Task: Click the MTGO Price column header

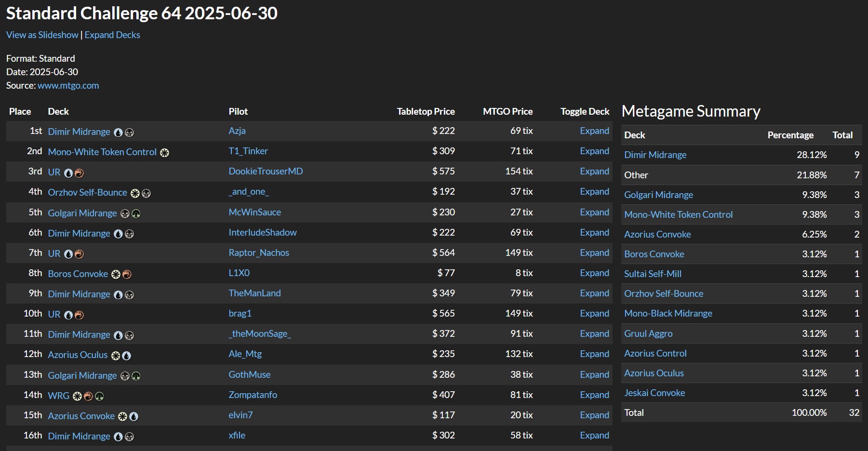Action: (507, 112)
